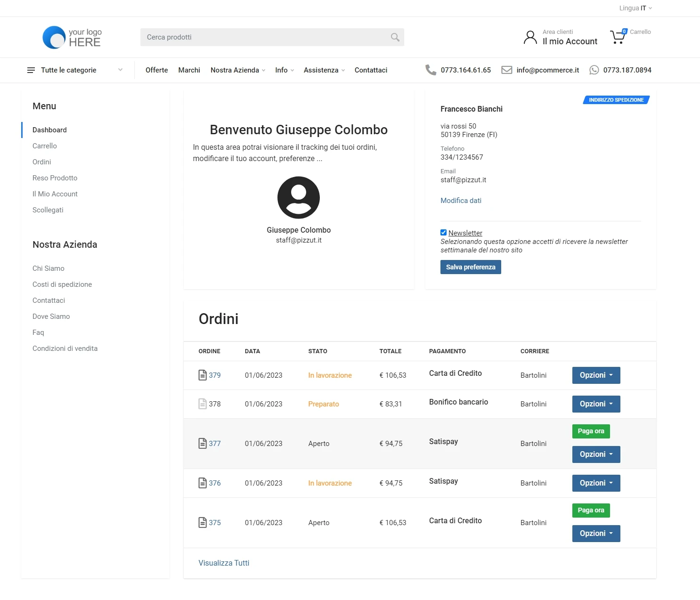Open document icon for order 376
The image size is (700, 600).
(x=203, y=483)
